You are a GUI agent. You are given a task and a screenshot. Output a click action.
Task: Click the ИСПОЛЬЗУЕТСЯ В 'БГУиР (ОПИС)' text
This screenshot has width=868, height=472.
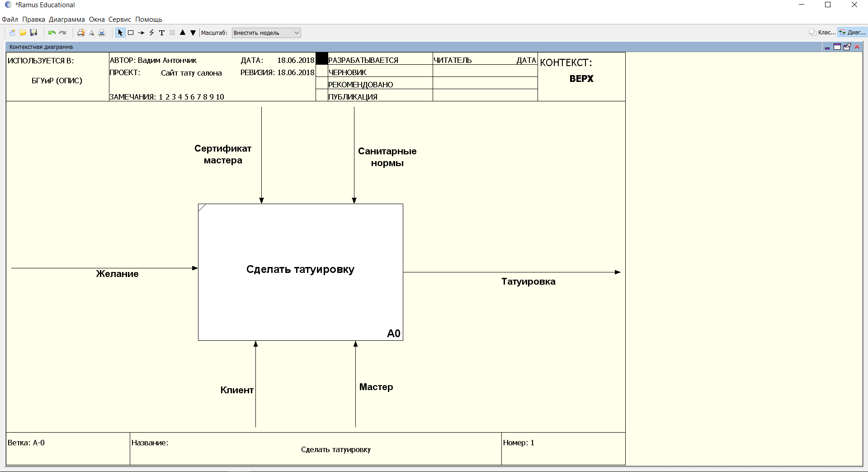tap(57, 81)
